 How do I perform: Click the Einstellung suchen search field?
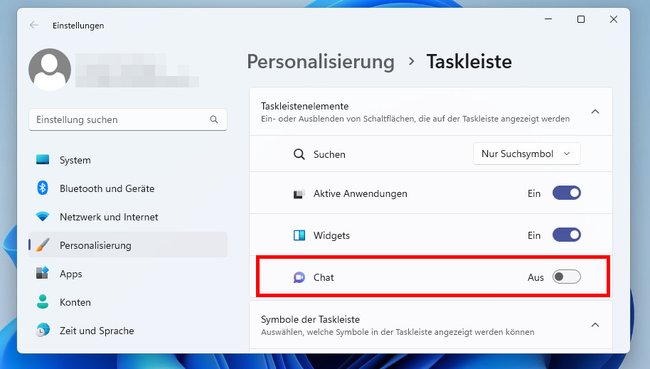[x=128, y=120]
